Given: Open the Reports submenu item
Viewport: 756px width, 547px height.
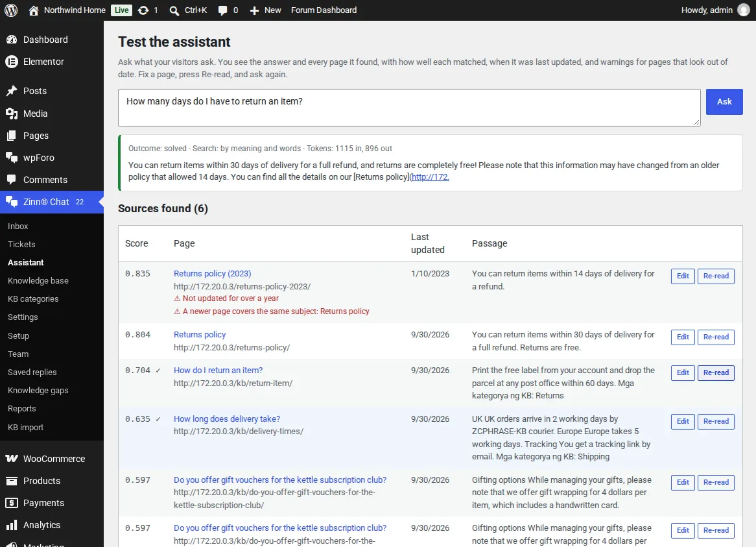Looking at the screenshot, I should [x=21, y=409].
